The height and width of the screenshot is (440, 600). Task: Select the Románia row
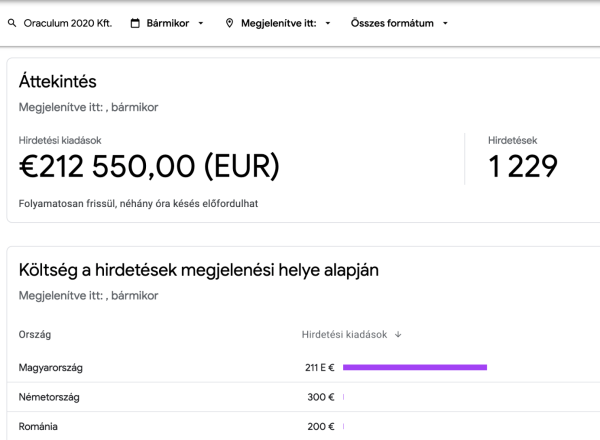click(303, 426)
